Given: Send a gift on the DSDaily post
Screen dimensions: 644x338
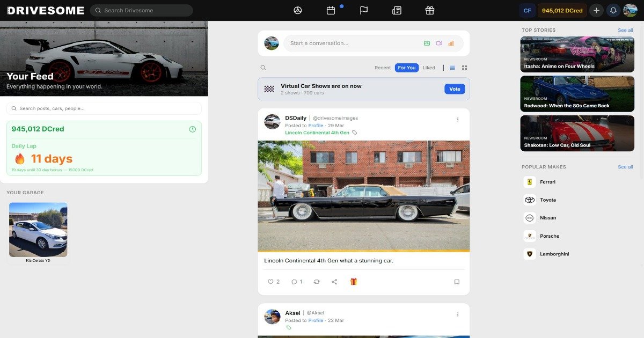Looking at the screenshot, I should (353, 282).
